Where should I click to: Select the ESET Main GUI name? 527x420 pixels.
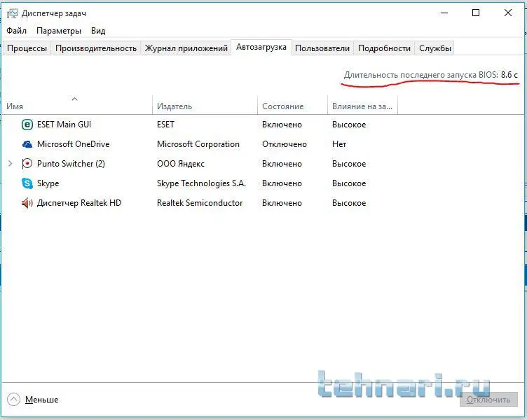[x=64, y=125]
